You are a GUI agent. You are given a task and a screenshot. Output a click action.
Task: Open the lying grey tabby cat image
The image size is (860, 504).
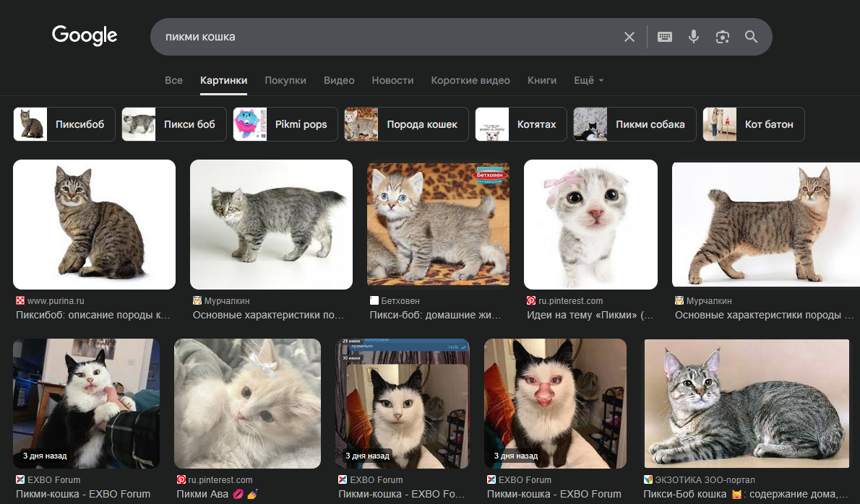point(747,404)
